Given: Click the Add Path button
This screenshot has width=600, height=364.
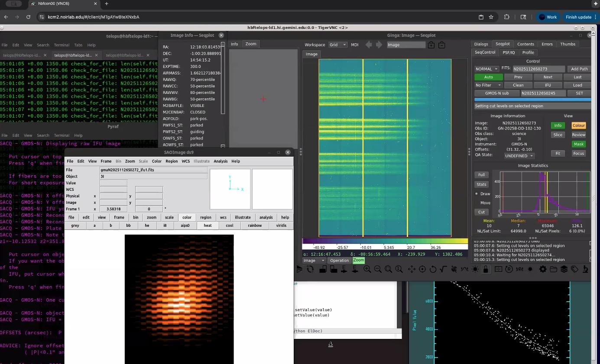Looking at the screenshot, I should point(579,69).
